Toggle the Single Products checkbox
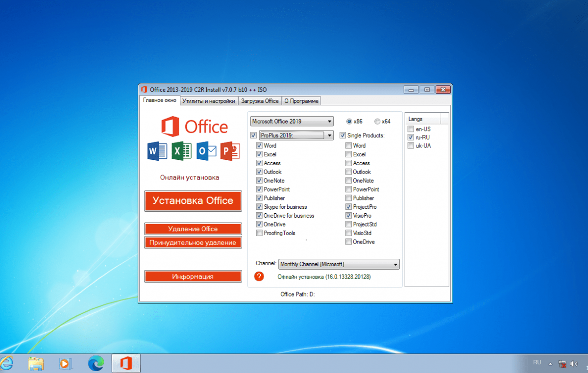Image resolution: width=588 pixels, height=373 pixels. [343, 135]
